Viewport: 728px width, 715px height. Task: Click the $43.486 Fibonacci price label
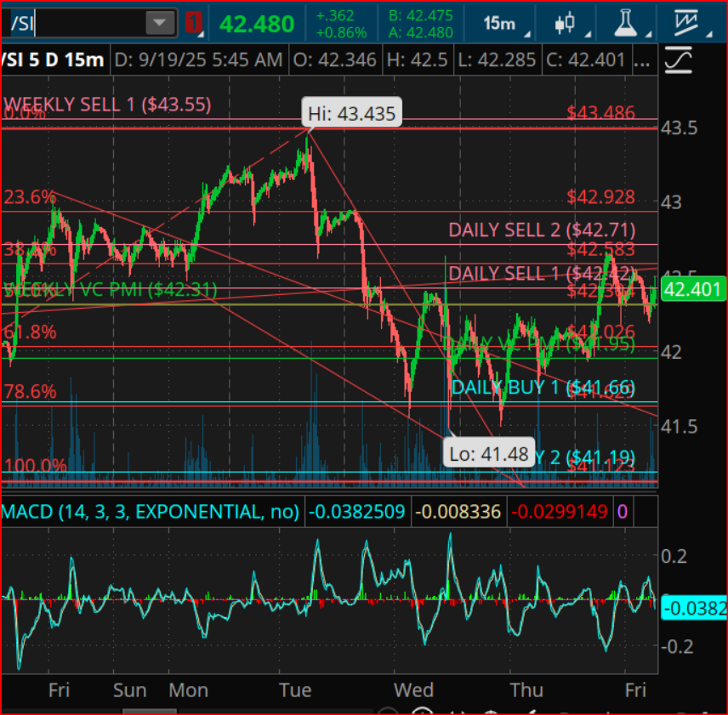600,112
